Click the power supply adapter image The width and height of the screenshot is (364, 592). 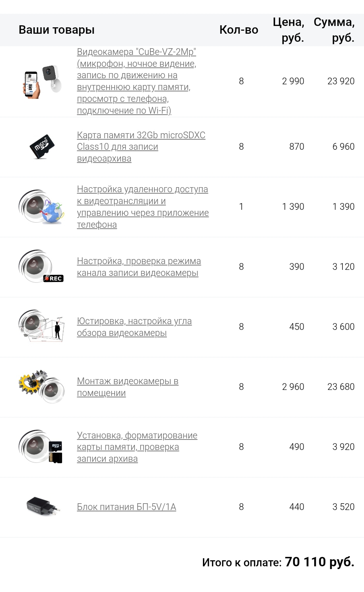click(x=43, y=507)
